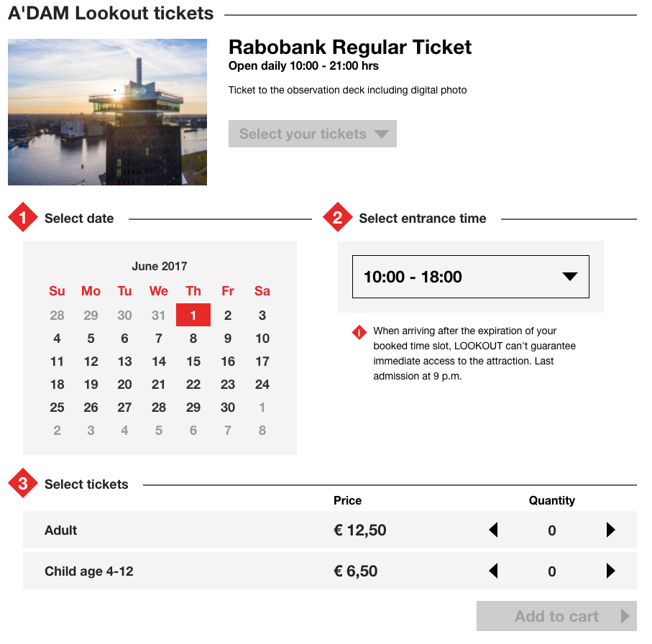The image size is (652, 644).
Task: Pick Wednesday June 21 date
Action: [159, 385]
